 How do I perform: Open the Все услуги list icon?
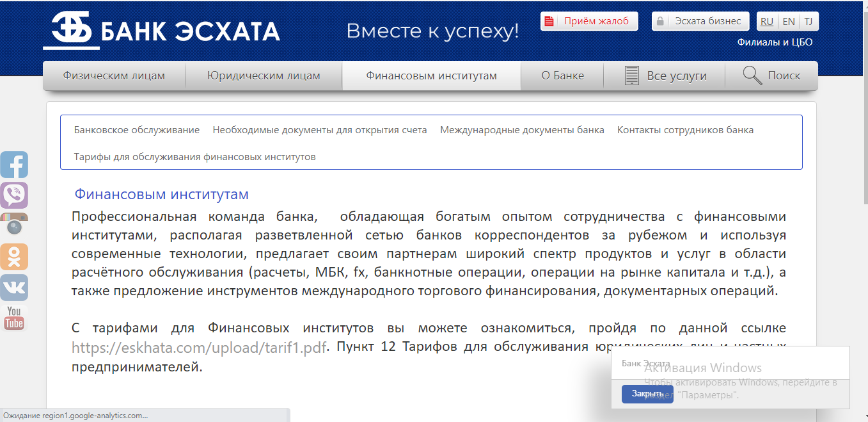(x=632, y=76)
